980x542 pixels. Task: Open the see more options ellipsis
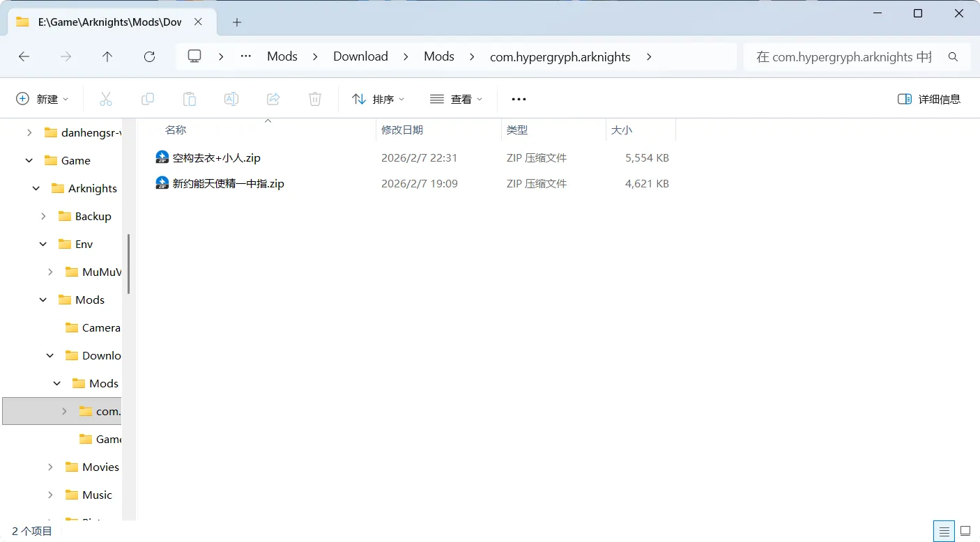[519, 99]
